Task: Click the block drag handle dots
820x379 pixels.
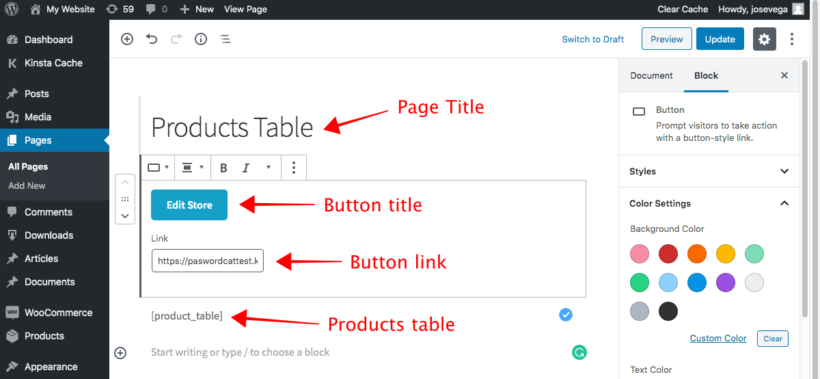Action: click(x=125, y=199)
